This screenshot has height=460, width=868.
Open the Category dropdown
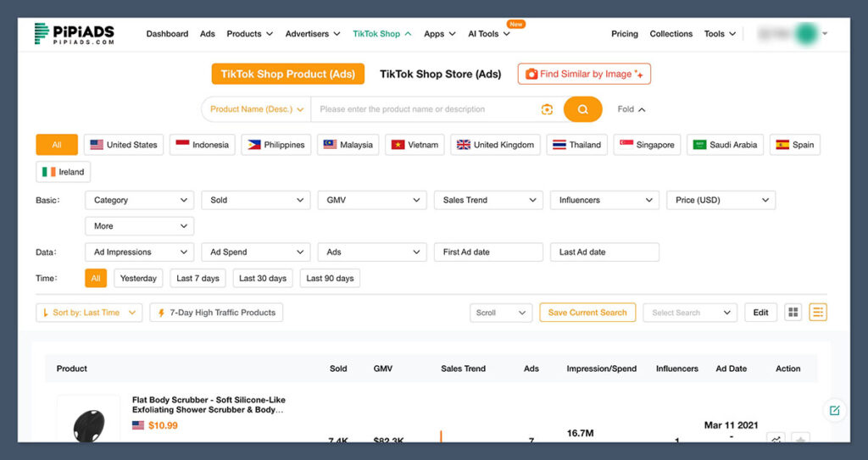[140, 200]
